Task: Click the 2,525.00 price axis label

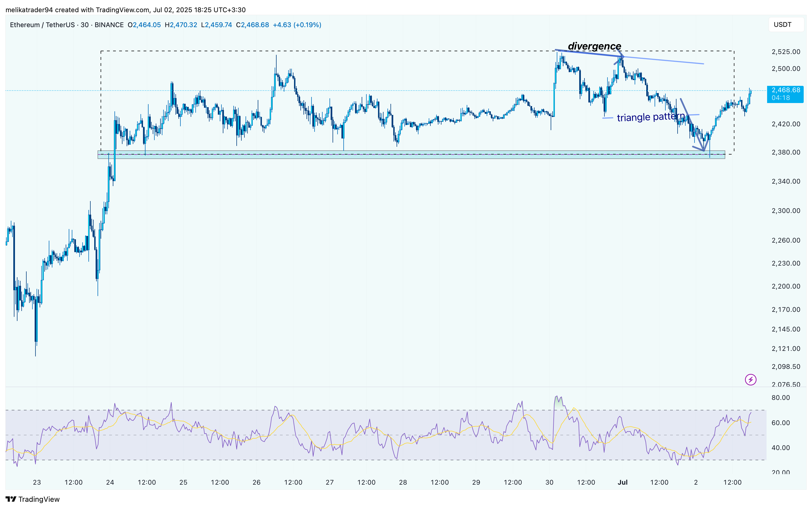Action: click(x=786, y=52)
